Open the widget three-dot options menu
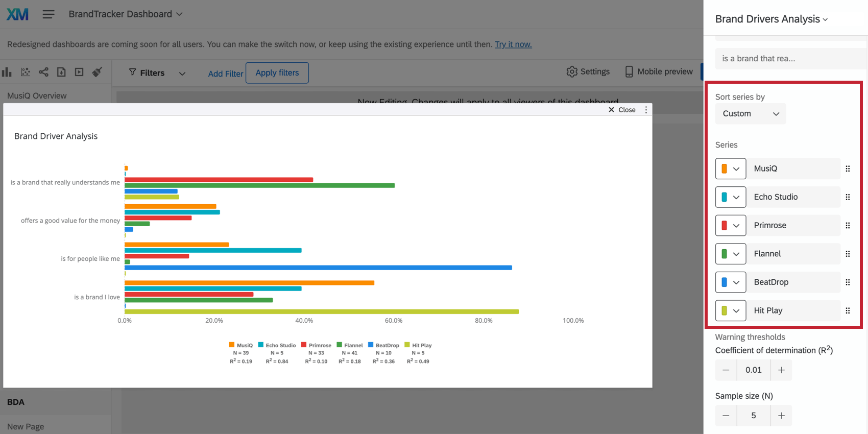The image size is (868, 434). [646, 110]
